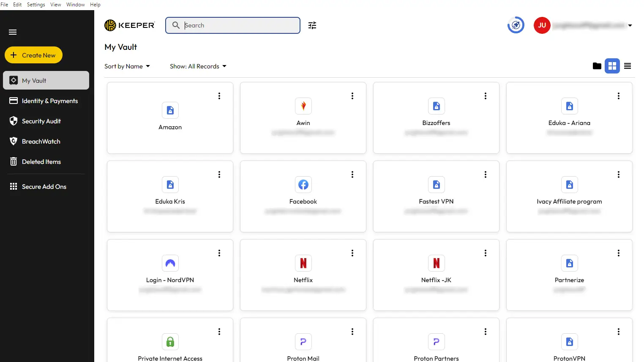Open the three-dot menu on Eduka - Ariana card
Viewport: 644px width, 362px height.
pyautogui.click(x=619, y=96)
